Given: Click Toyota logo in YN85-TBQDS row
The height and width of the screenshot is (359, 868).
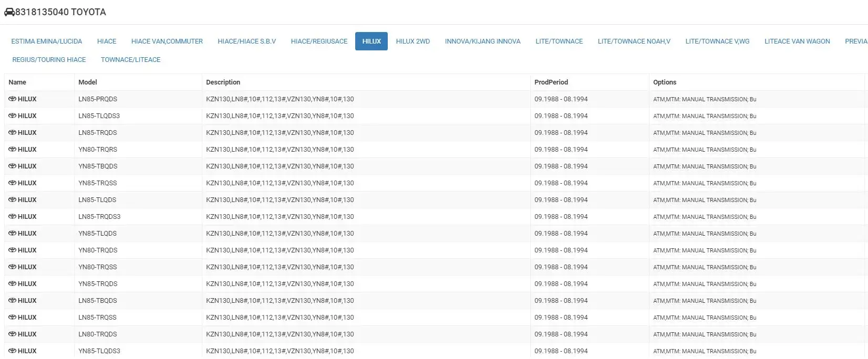Looking at the screenshot, I should pos(12,166).
